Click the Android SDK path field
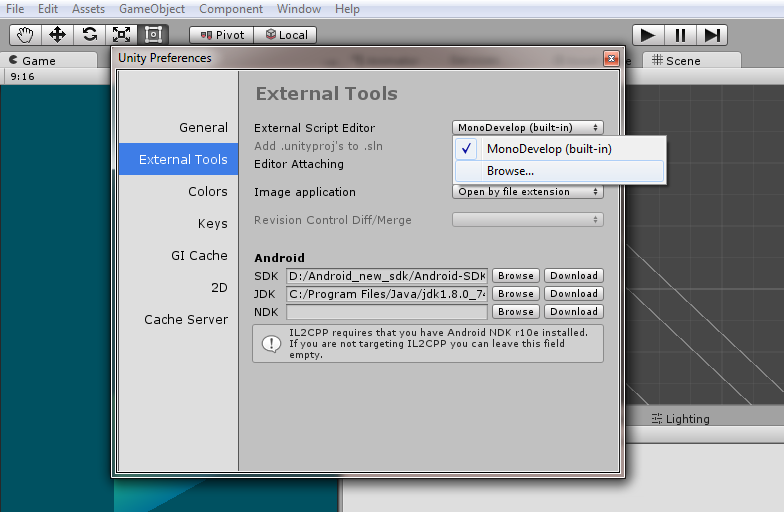Screen dimensions: 784x512 387,276
